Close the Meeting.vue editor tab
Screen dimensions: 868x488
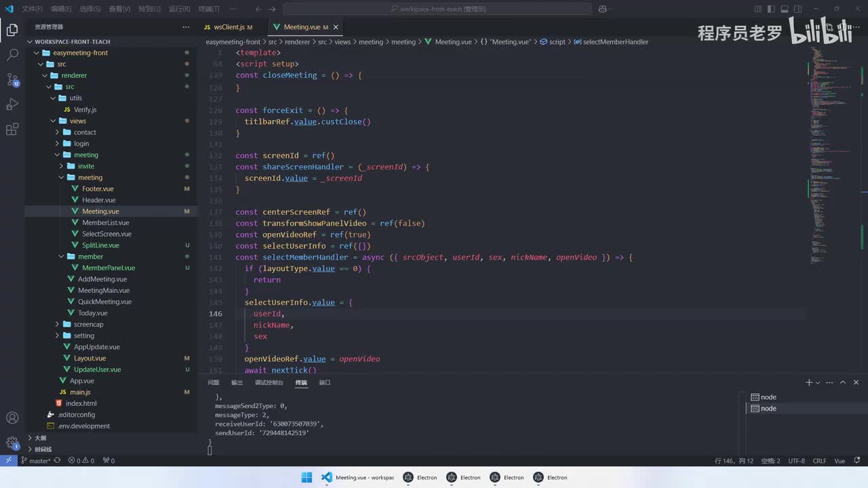335,27
